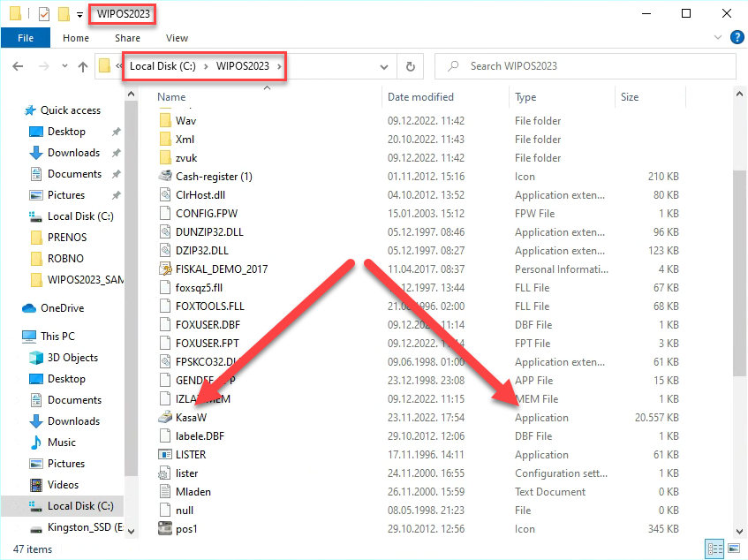The width and height of the screenshot is (748, 560).
Task: Switch to details view layout
Action: click(713, 549)
